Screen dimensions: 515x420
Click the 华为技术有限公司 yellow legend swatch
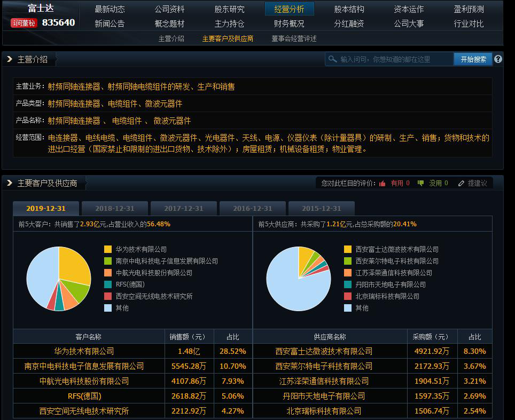(108, 249)
